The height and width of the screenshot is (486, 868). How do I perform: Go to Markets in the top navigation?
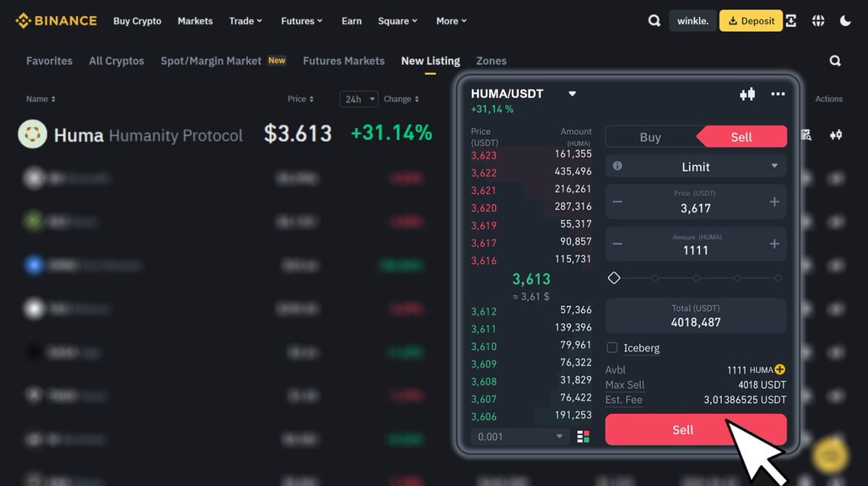pyautogui.click(x=195, y=21)
